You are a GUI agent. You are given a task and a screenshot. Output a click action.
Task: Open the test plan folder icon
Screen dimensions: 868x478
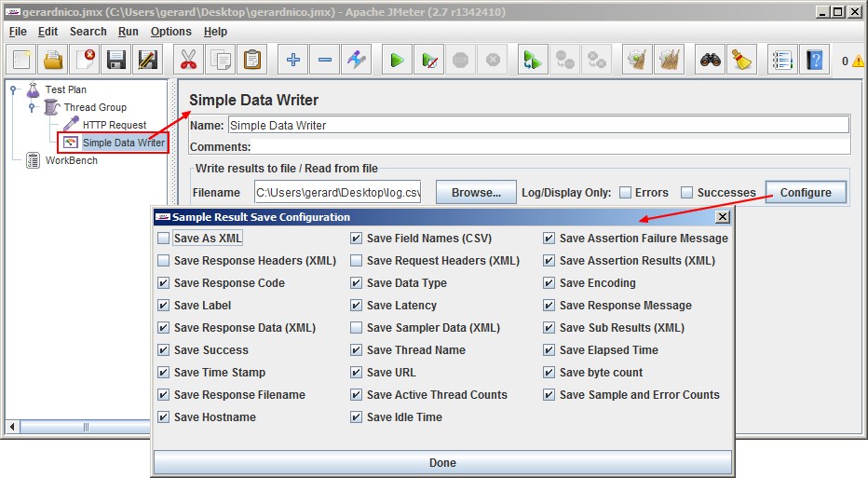point(53,61)
